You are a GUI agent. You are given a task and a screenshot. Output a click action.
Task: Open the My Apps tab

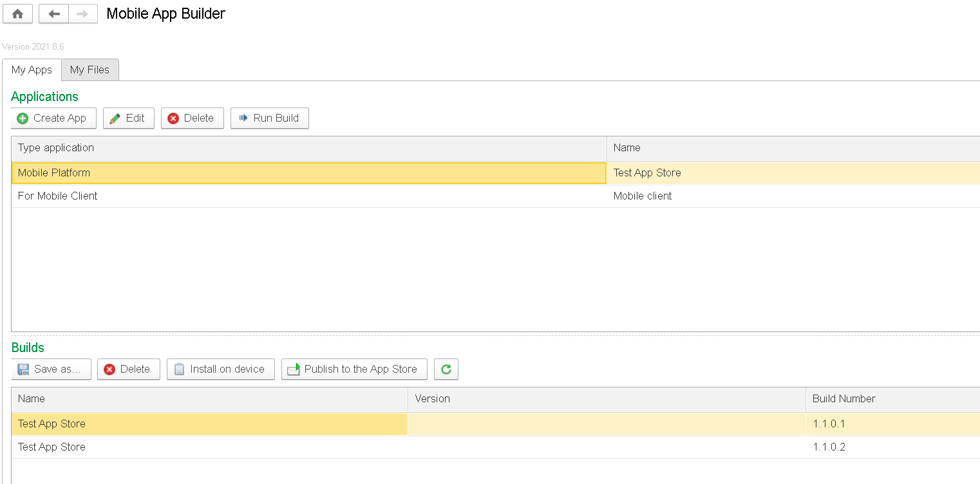click(x=32, y=70)
